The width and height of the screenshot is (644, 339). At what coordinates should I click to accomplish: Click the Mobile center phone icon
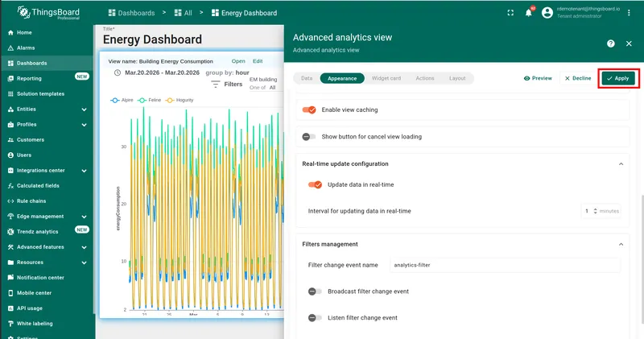coord(10,293)
